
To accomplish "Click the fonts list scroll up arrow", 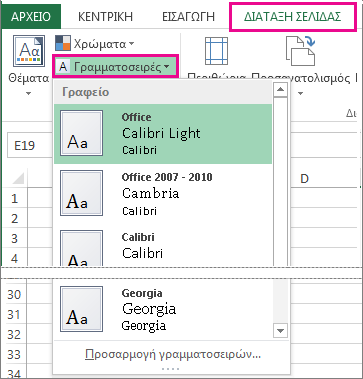I will (281, 89).
